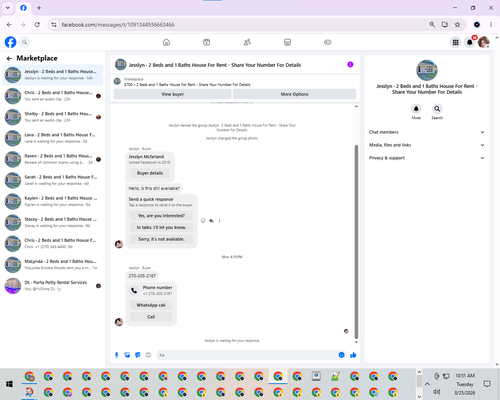The image size is (500, 400).
Task: Send 'Yes, are you interested?' quick response
Action: [161, 216]
